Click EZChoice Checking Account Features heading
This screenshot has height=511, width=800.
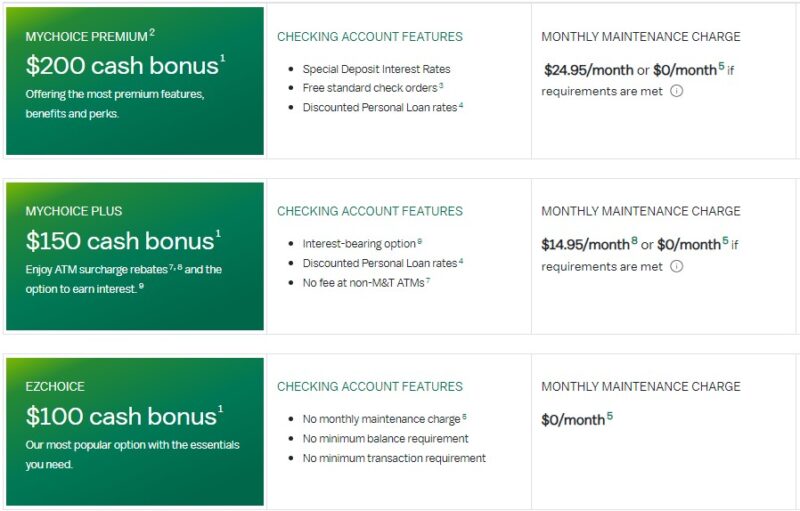coord(369,386)
